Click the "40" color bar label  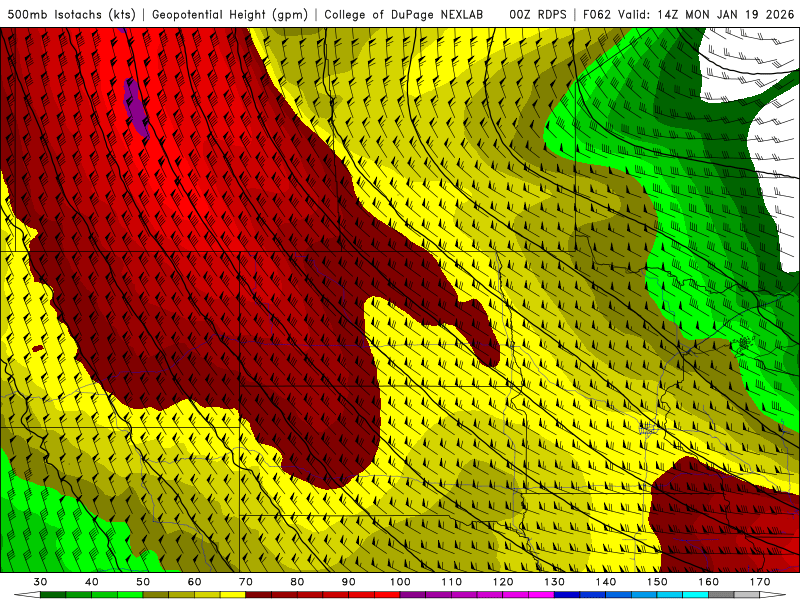tap(92, 582)
